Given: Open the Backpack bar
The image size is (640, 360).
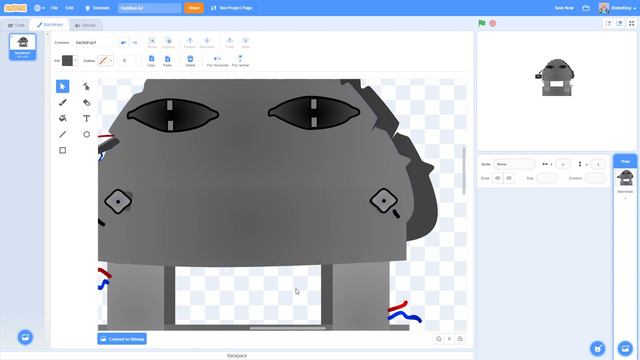Looking at the screenshot, I should (x=237, y=356).
